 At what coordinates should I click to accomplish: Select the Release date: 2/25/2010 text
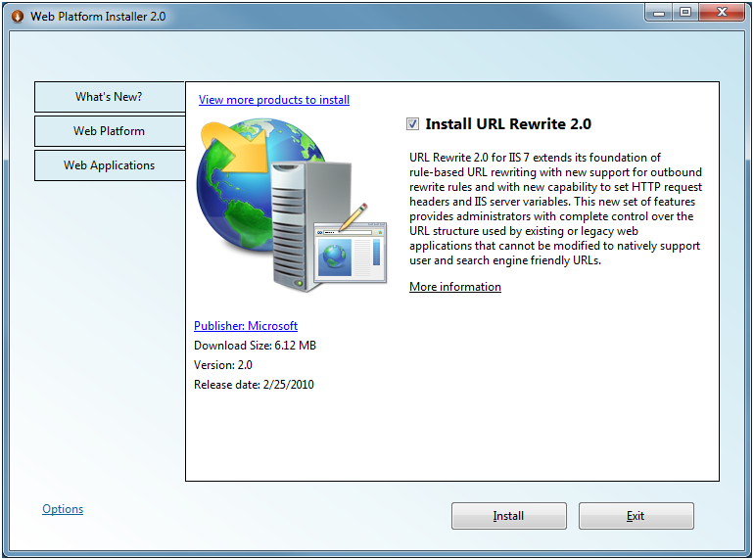point(254,385)
